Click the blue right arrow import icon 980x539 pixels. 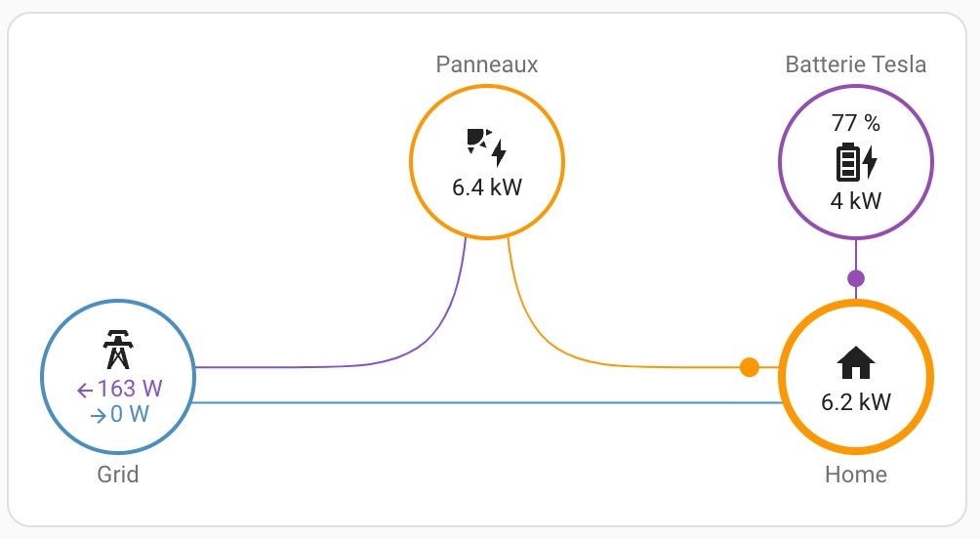(x=98, y=415)
